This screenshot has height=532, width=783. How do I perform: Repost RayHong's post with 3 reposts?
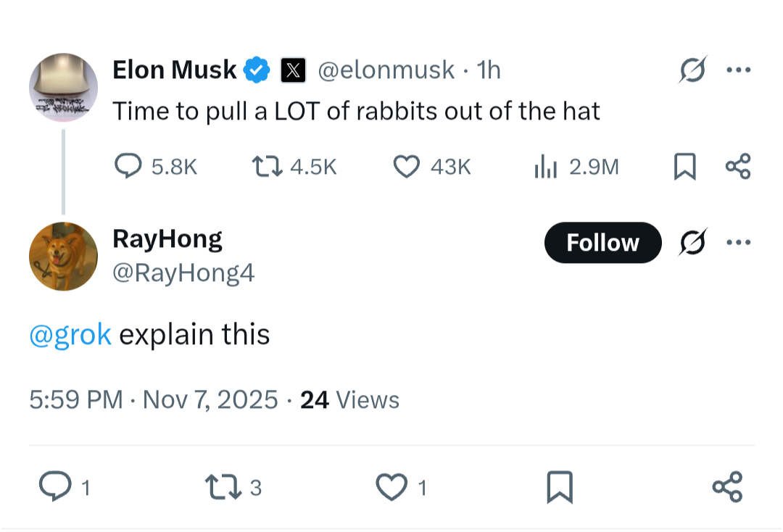(233, 488)
